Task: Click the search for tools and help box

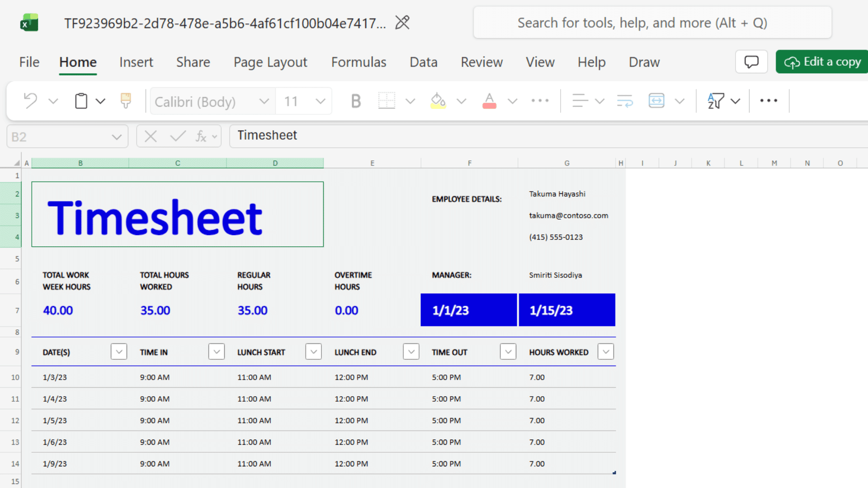Action: point(652,23)
